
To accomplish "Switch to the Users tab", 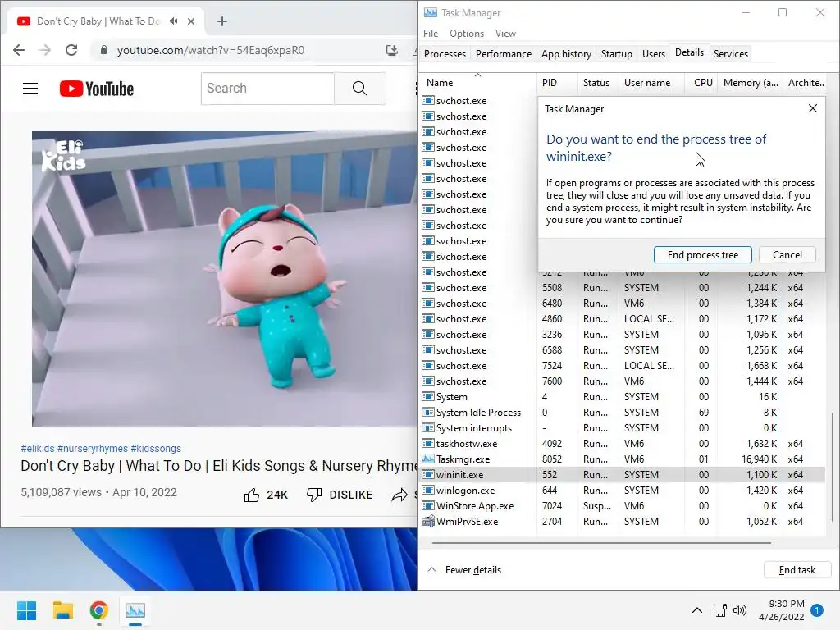I will (654, 54).
